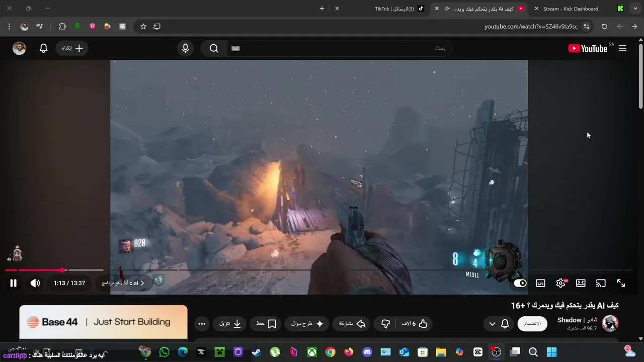Screen dimensions: 644x362
Task: Open more actions three-dot menu
Action: [x=202, y=324]
